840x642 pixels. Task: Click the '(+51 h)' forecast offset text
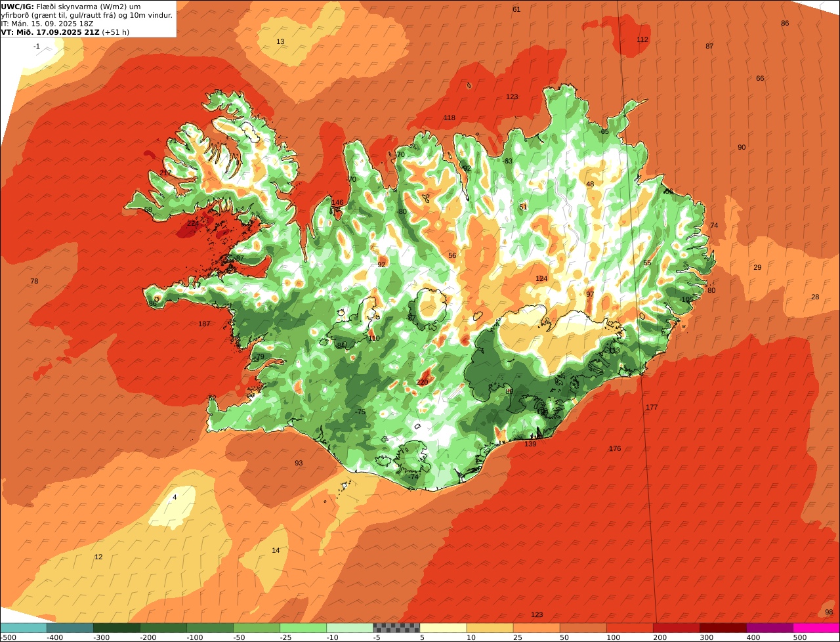(115, 32)
